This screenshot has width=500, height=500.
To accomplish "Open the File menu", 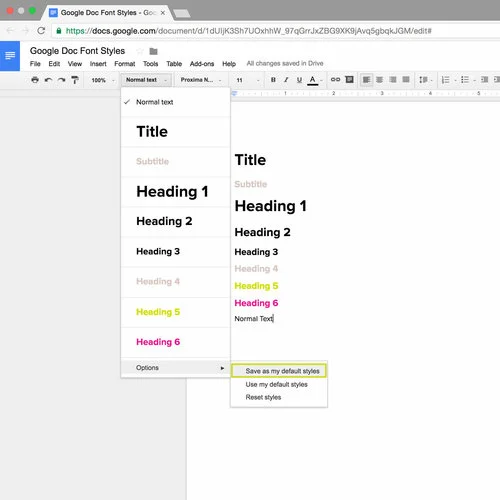I will (35, 64).
